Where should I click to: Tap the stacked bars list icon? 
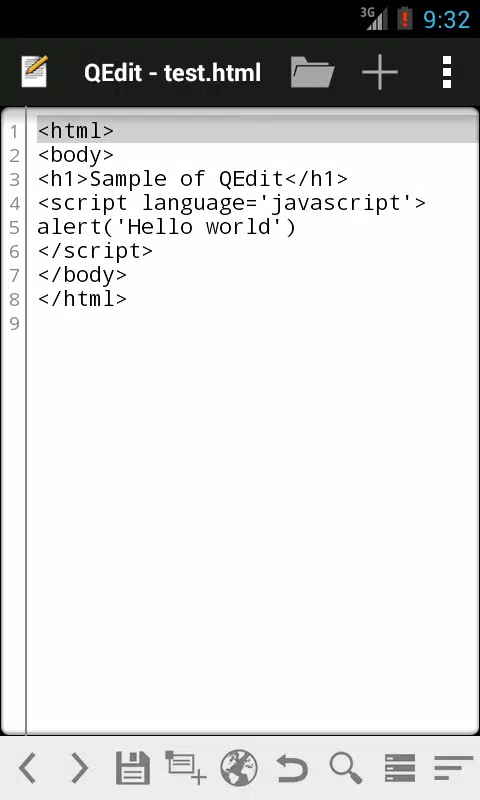coord(399,768)
